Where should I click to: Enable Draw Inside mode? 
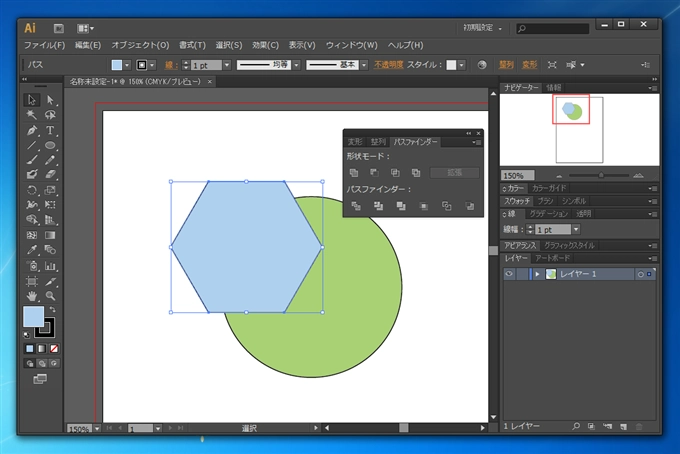tap(54, 363)
